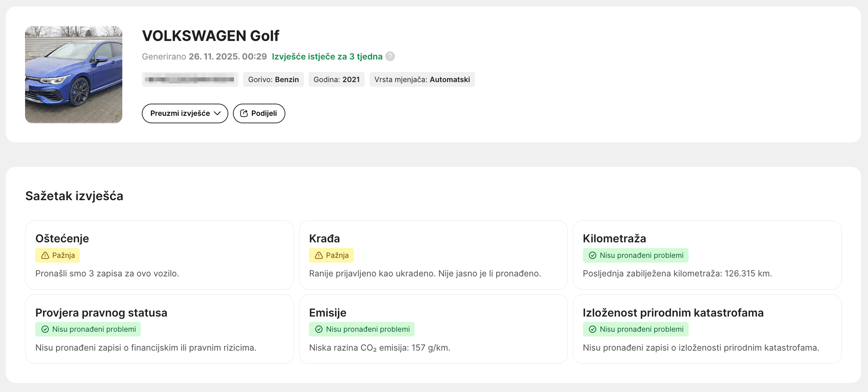Click the Gorivo: Benzin chip

tap(273, 79)
